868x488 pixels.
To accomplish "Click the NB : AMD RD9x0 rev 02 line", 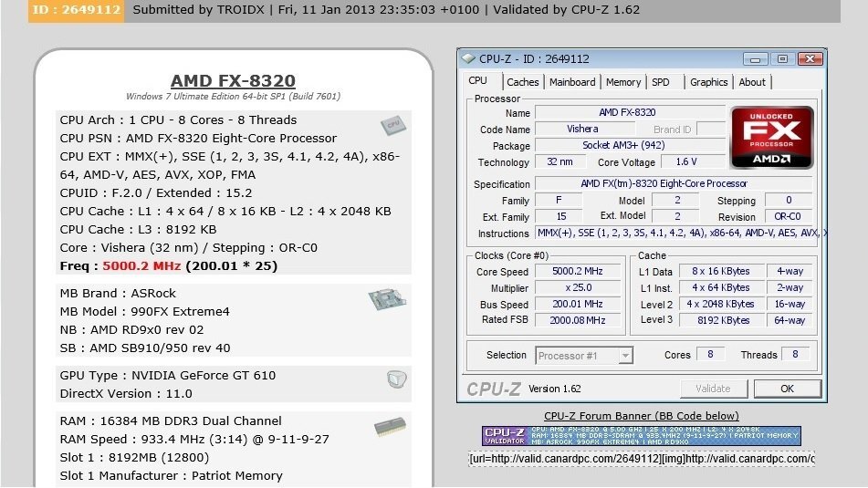I will (x=131, y=330).
